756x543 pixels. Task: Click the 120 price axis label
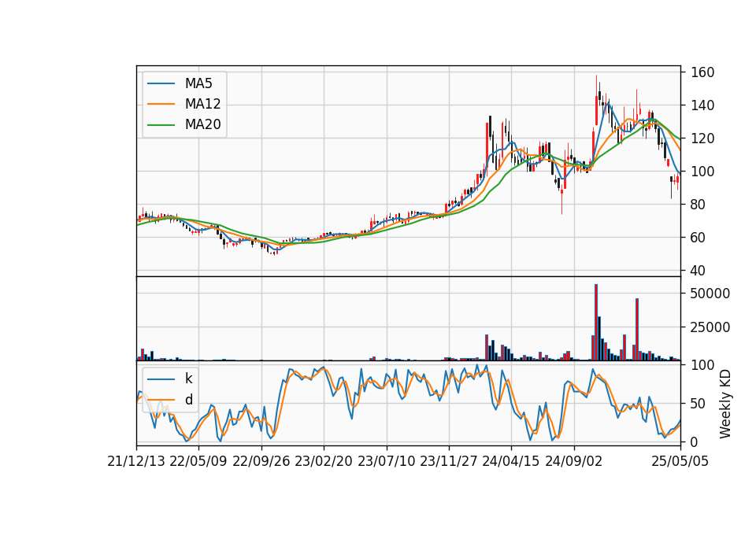702,139
